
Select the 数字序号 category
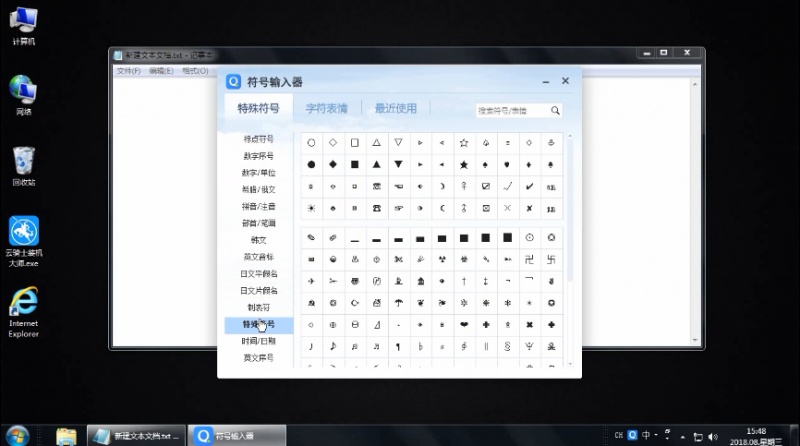(x=259, y=156)
